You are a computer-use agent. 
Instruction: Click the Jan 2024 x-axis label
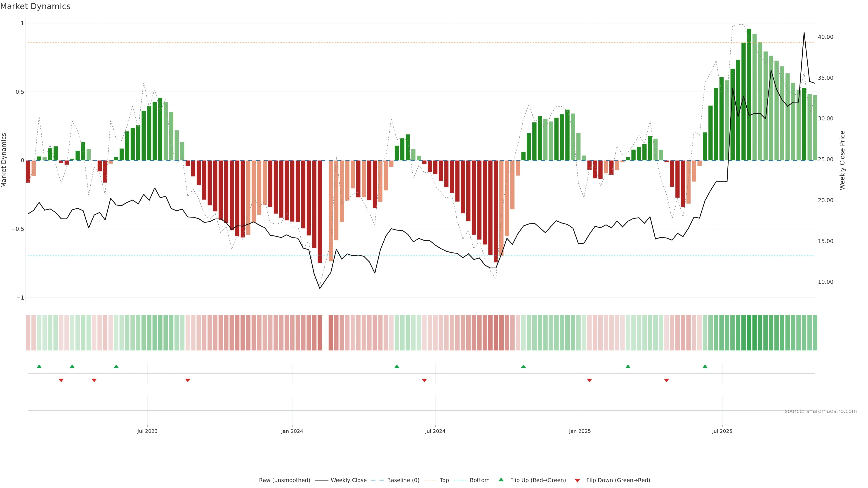292,431
